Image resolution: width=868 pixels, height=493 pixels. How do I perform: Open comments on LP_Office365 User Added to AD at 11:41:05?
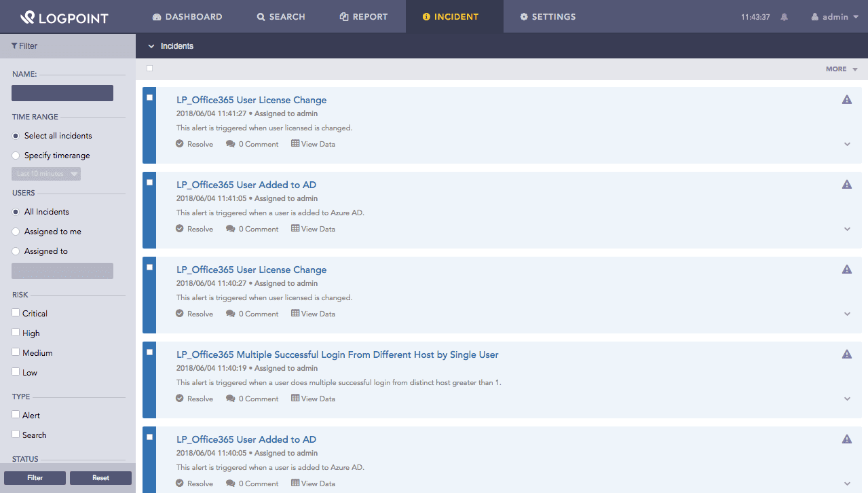[252, 229]
